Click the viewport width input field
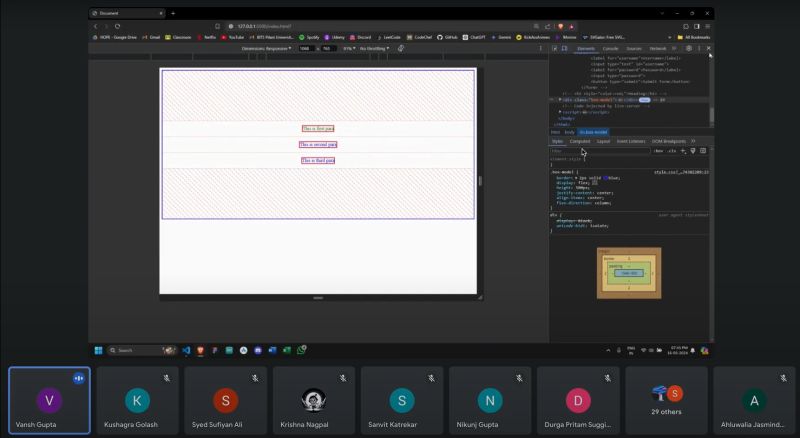This screenshot has width=800, height=438. (306, 48)
